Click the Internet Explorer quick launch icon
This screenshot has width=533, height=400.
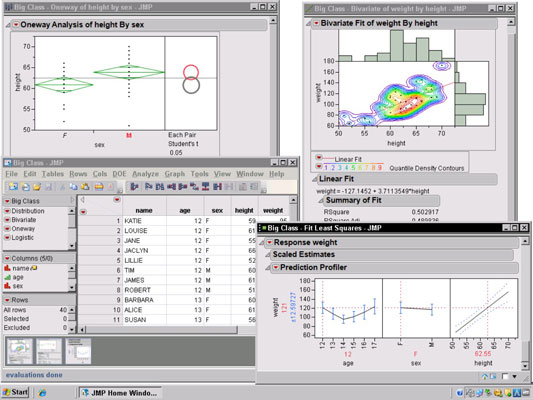point(42,393)
